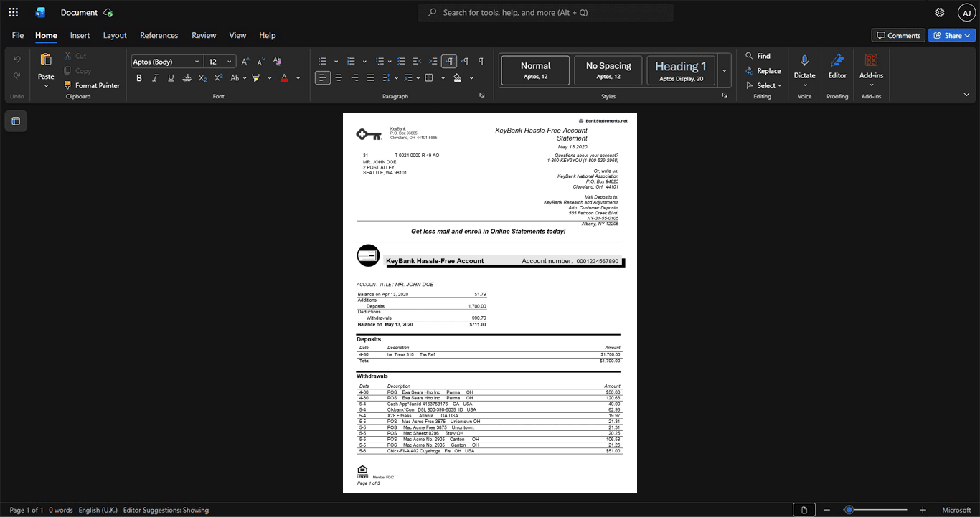Viewport: 980px width, 517px height.
Task: Open the app launcher grid
Action: [x=13, y=12]
